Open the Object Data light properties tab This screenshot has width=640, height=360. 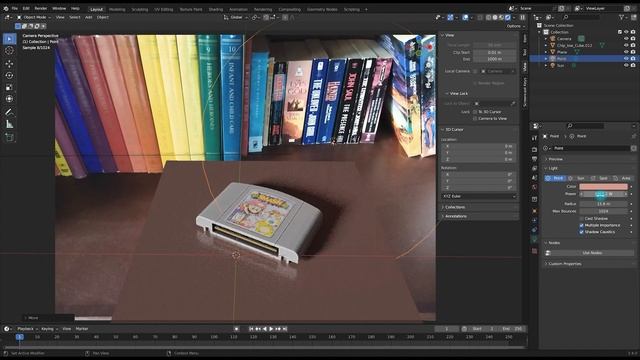[535, 240]
